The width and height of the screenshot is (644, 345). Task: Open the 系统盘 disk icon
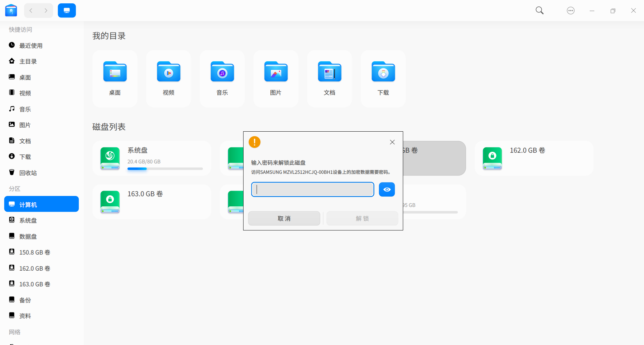tap(110, 158)
